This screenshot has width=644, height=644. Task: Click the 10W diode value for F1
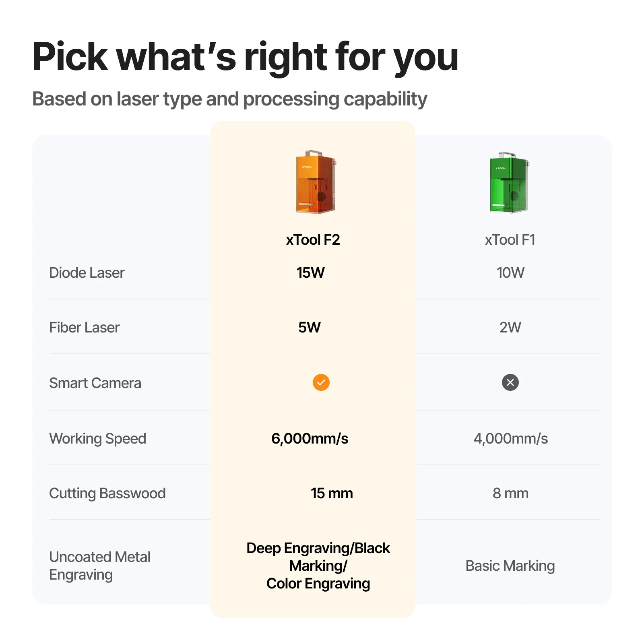tap(510, 273)
